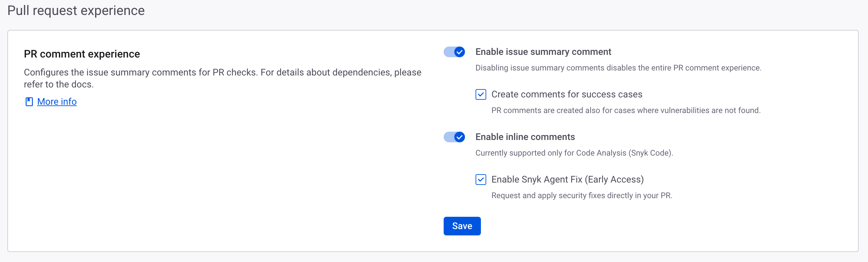The width and height of the screenshot is (868, 262).
Task: Click the 'Create comments for success cases' label
Action: click(x=566, y=94)
